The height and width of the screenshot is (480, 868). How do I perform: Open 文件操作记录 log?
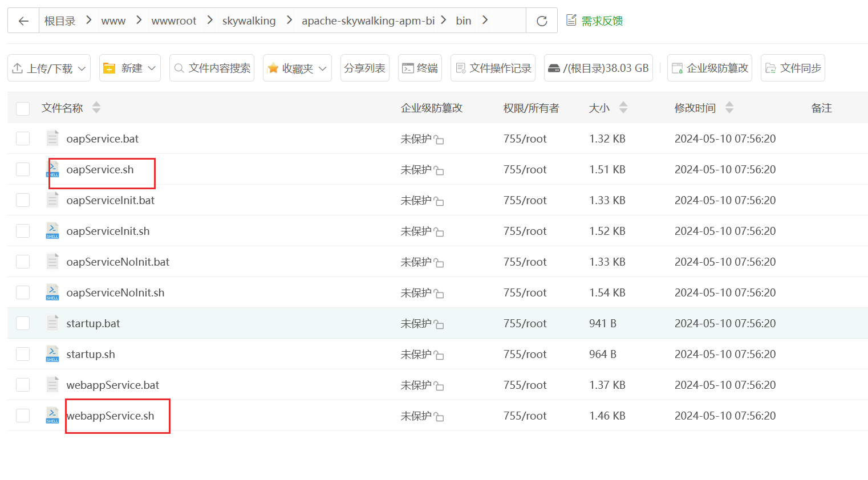click(x=493, y=68)
